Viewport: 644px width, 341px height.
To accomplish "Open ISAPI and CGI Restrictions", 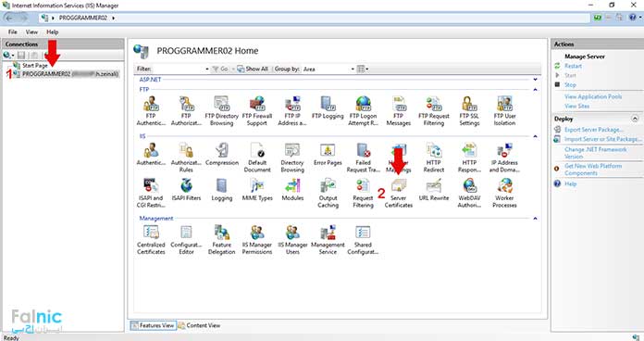I will tap(151, 193).
